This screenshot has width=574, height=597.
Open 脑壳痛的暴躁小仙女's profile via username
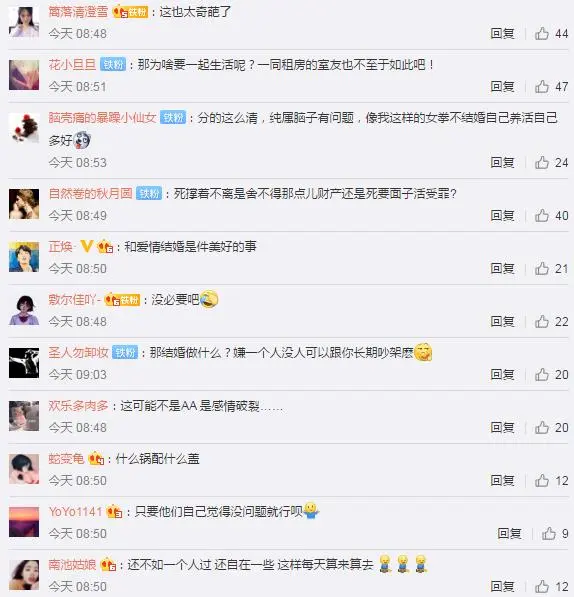click(102, 117)
